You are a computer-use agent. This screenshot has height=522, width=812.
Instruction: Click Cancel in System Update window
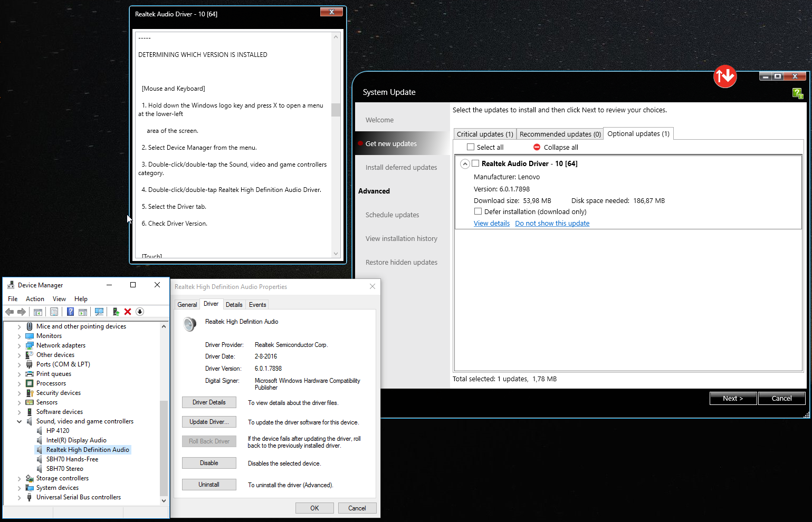pyautogui.click(x=781, y=399)
